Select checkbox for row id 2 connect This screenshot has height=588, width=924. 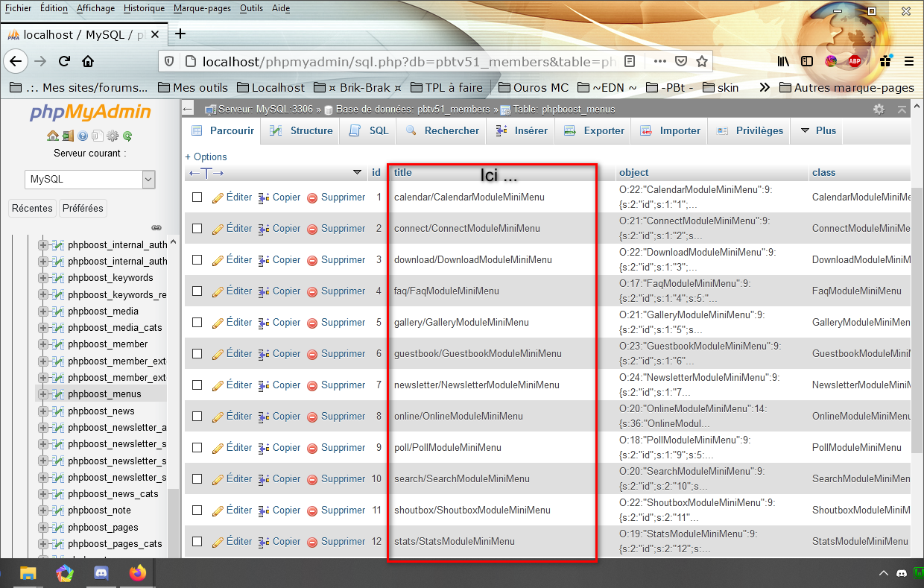197,229
